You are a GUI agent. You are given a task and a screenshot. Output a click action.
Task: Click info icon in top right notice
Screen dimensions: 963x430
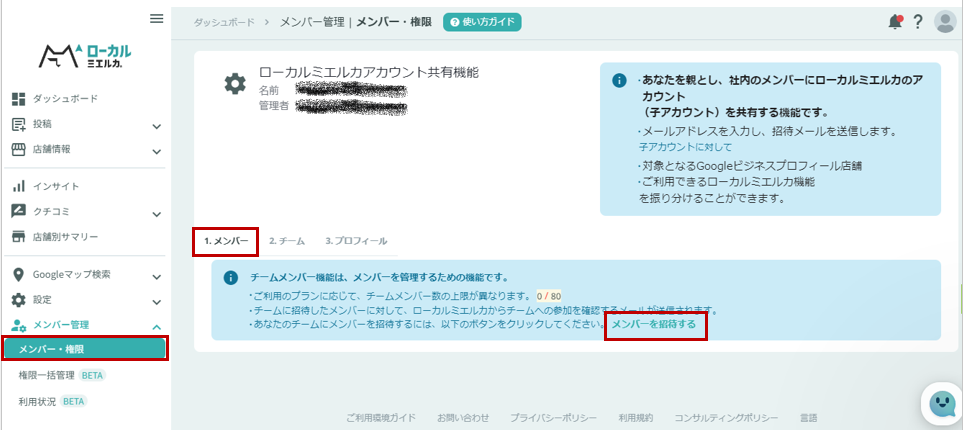click(x=619, y=81)
